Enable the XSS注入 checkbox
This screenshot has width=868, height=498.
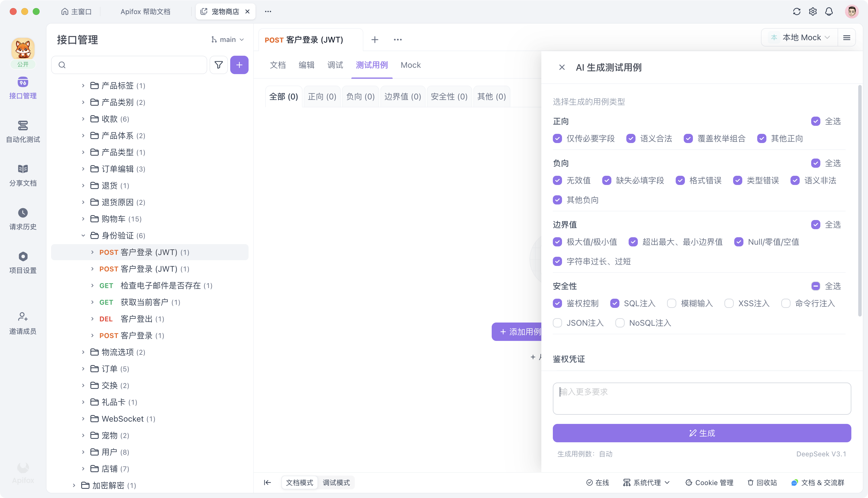pyautogui.click(x=729, y=303)
